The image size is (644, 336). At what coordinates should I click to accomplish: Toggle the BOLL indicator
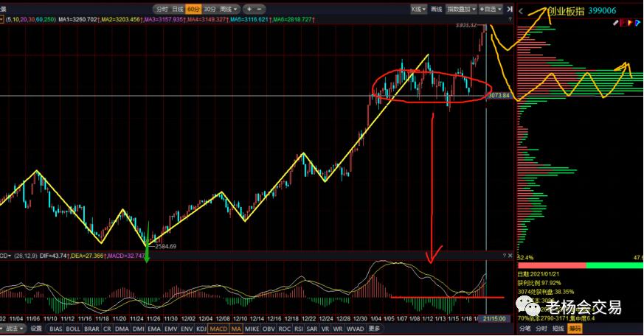(x=73, y=329)
